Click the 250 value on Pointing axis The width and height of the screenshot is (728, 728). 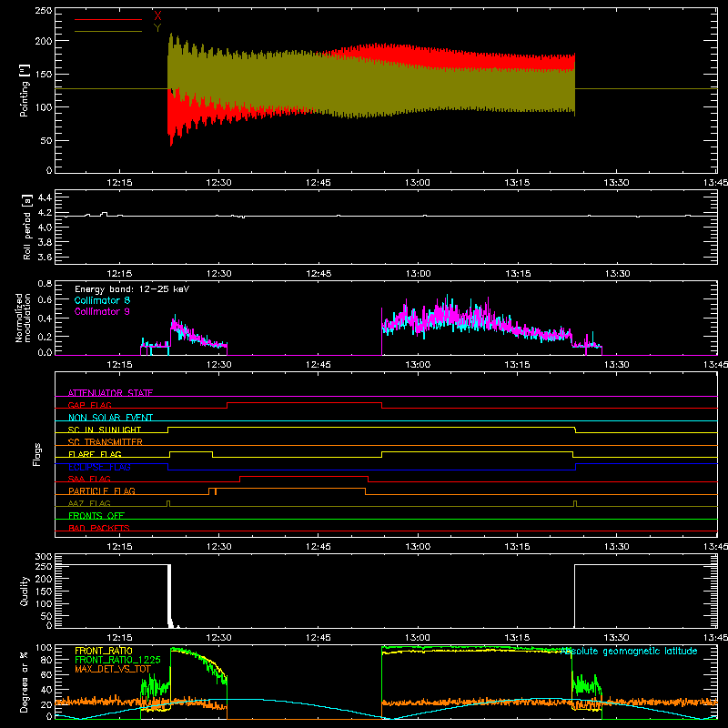point(44,10)
